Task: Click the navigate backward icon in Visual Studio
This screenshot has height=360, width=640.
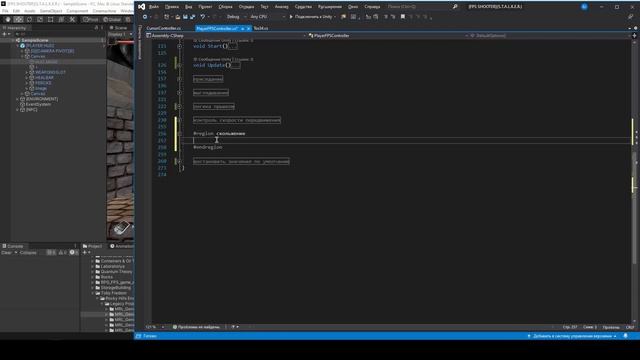Action: [x=145, y=17]
